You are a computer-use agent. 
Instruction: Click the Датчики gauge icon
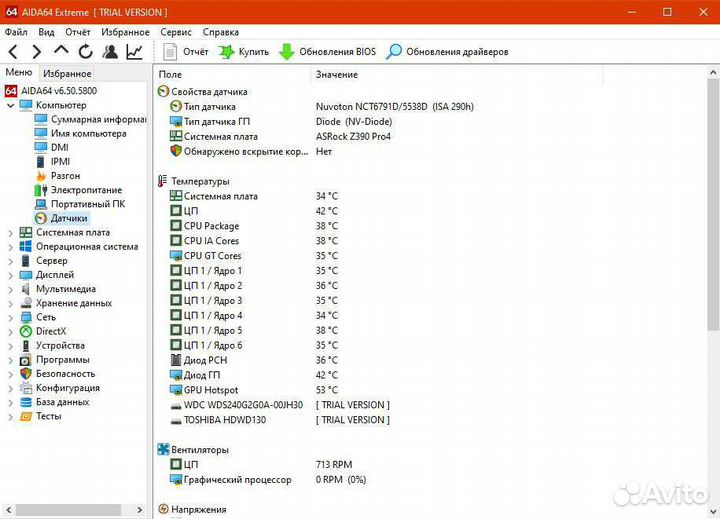[41, 218]
